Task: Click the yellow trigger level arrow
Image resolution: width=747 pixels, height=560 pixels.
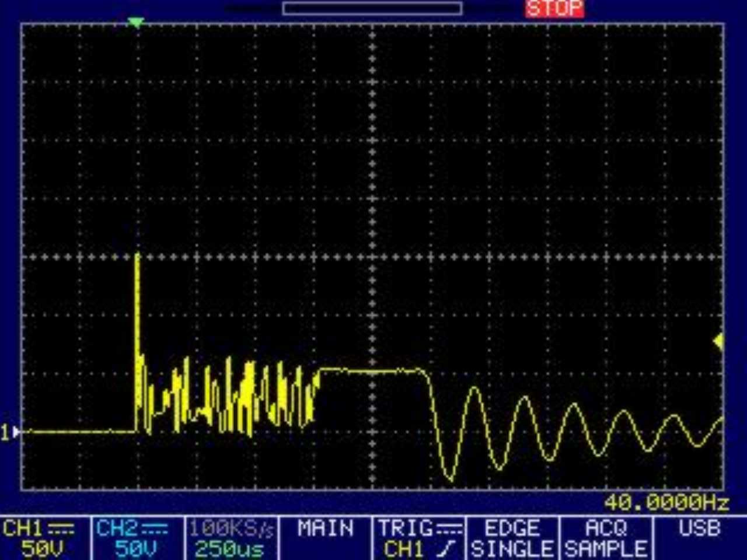Action: (719, 342)
